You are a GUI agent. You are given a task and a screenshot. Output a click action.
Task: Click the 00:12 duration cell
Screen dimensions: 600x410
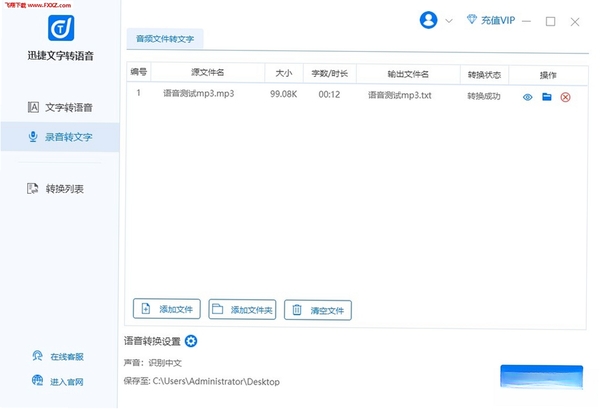coord(329,95)
